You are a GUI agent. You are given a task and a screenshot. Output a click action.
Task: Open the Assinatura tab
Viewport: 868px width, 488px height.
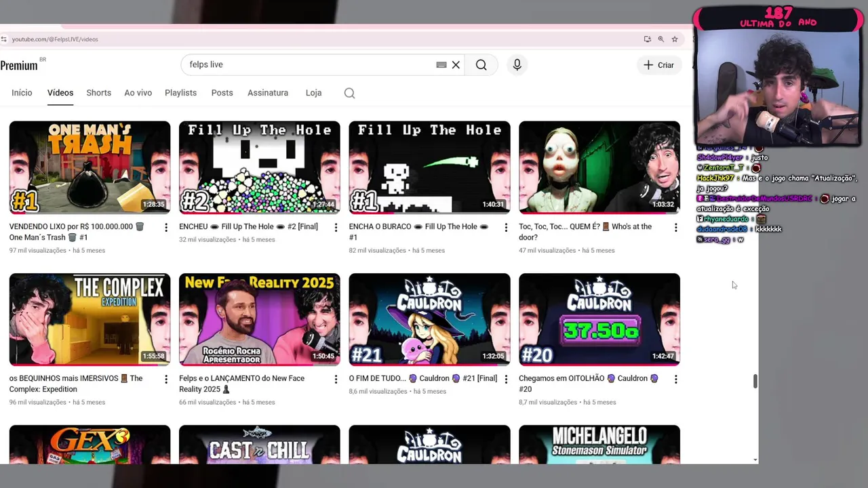[x=268, y=93]
